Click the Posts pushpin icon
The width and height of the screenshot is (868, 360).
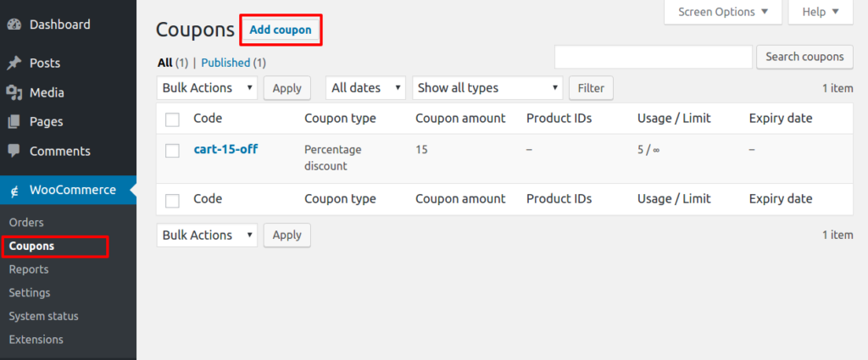(14, 63)
